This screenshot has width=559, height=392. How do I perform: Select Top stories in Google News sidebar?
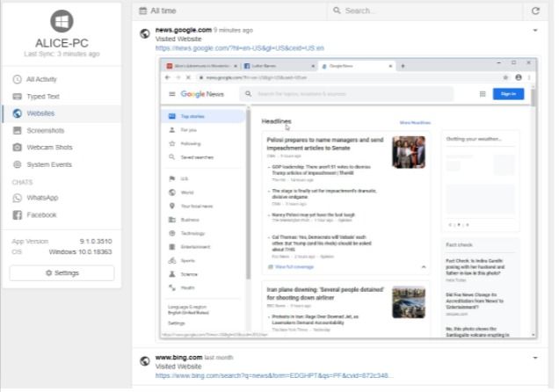pos(204,116)
